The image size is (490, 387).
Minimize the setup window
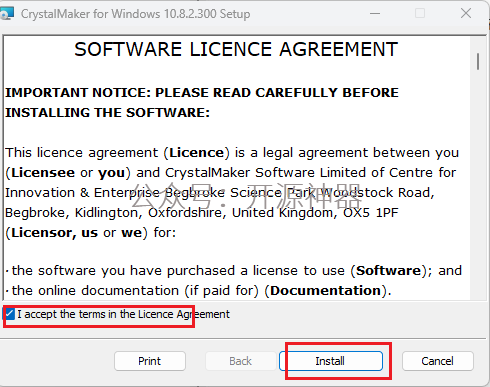click(375, 14)
